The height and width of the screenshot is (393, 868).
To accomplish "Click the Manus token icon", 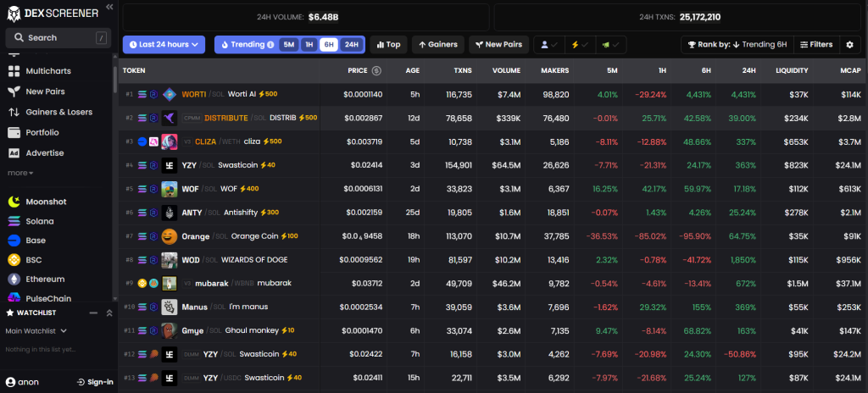I will click(169, 307).
